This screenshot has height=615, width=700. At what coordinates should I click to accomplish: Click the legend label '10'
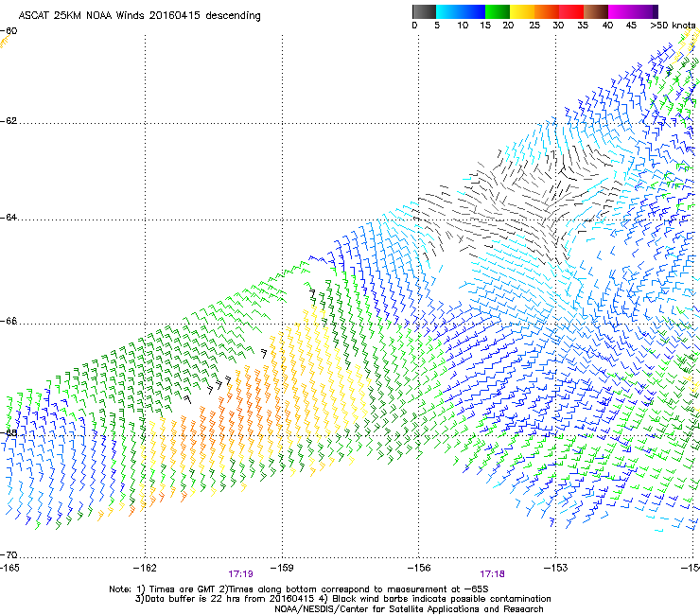[463, 25]
